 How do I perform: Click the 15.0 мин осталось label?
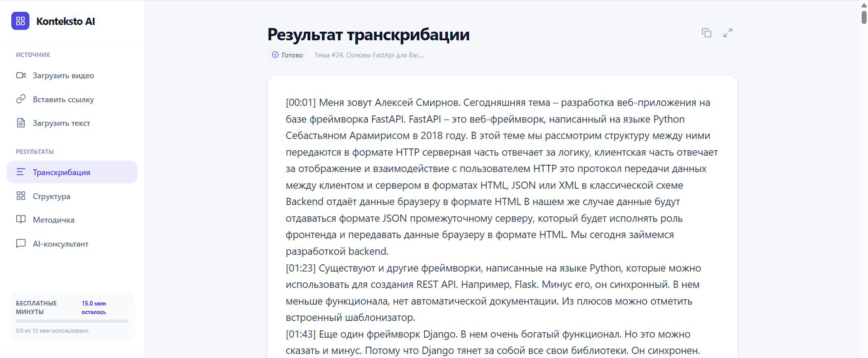94,308
